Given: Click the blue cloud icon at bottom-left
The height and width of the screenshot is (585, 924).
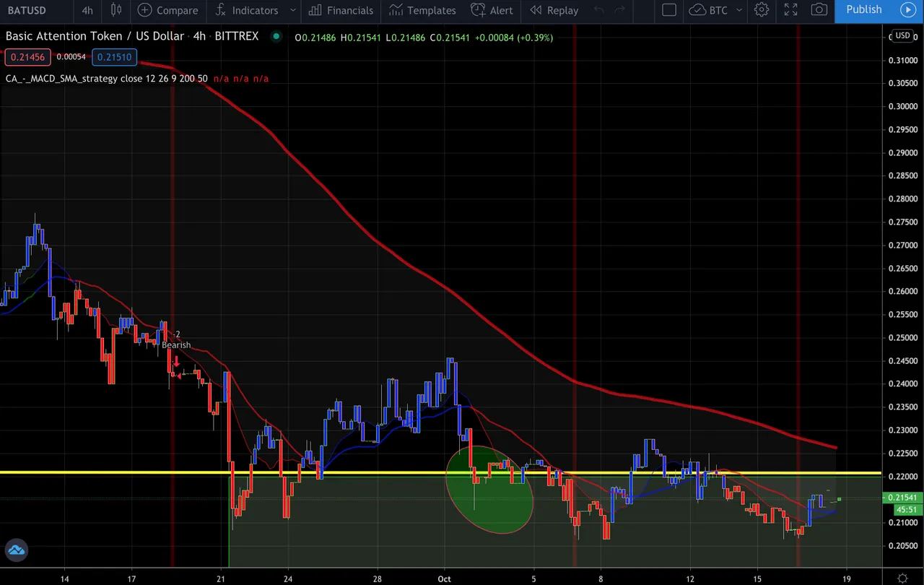Looking at the screenshot, I should [x=16, y=550].
